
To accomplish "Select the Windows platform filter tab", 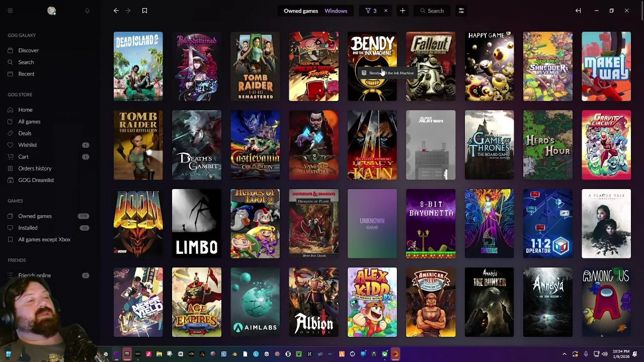I will coord(336,11).
